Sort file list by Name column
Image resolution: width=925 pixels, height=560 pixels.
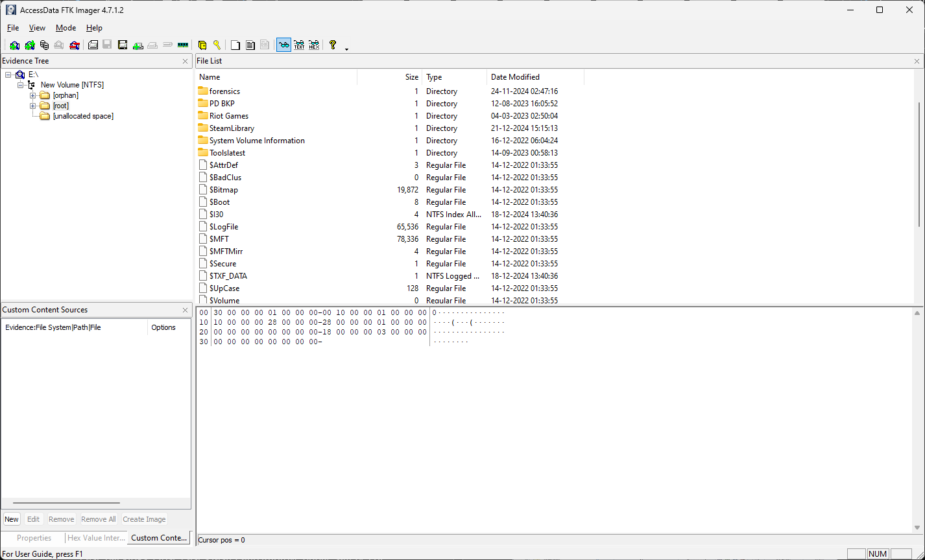(276, 77)
